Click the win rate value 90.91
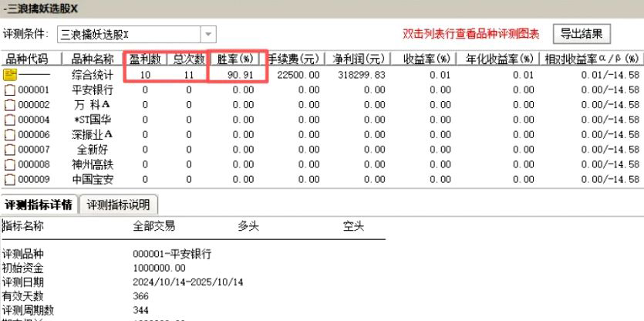Viewport: 644px width, 321px height. click(x=239, y=75)
